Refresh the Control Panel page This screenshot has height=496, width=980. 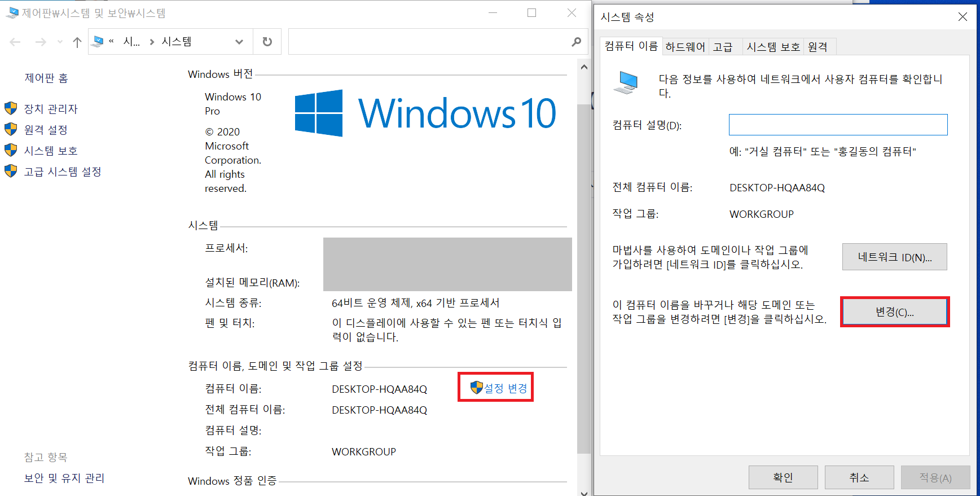(267, 42)
